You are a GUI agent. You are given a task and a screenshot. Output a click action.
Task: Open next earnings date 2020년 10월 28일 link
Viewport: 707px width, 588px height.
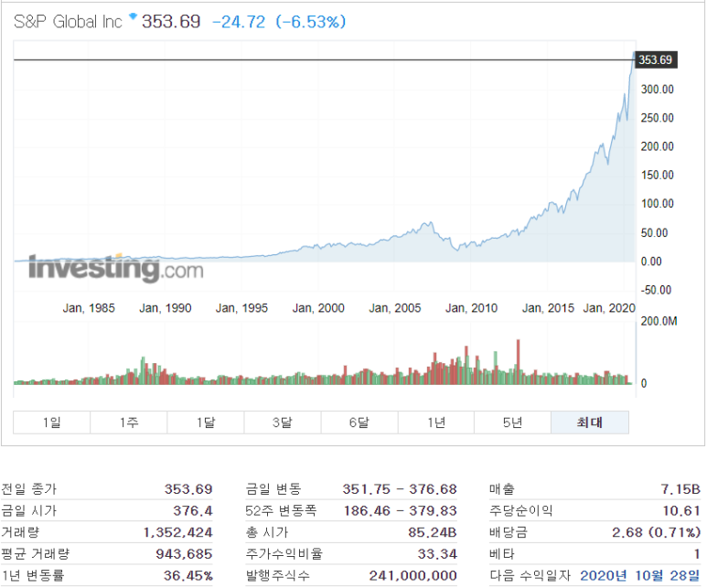(x=640, y=576)
